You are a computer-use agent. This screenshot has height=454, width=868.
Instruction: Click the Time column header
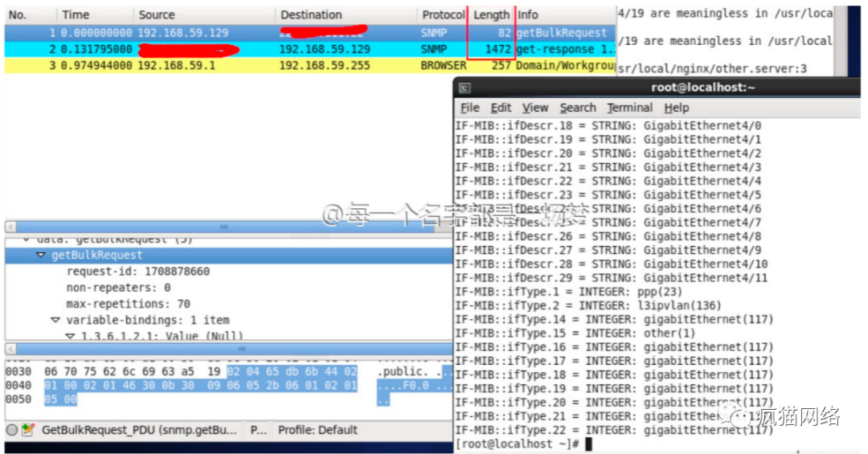tap(76, 14)
